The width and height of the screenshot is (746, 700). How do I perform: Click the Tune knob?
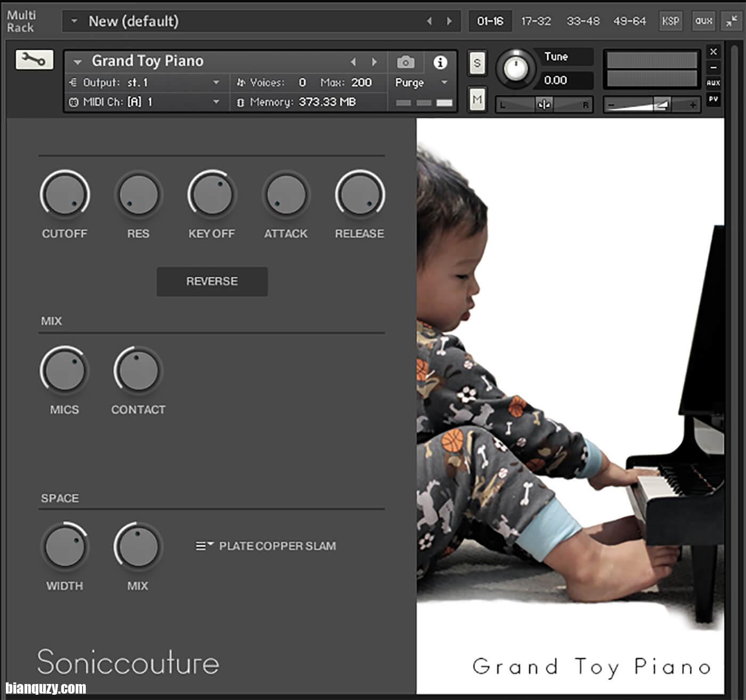click(515, 68)
